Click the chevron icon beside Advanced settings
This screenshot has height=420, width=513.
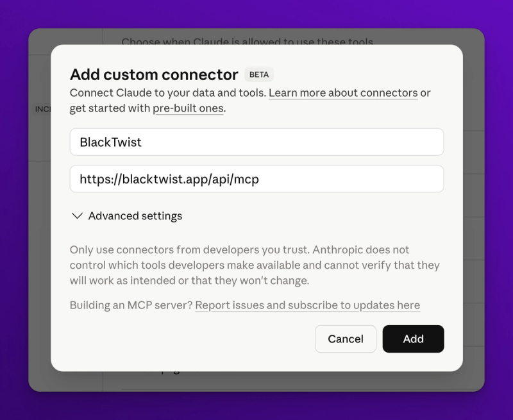(76, 216)
